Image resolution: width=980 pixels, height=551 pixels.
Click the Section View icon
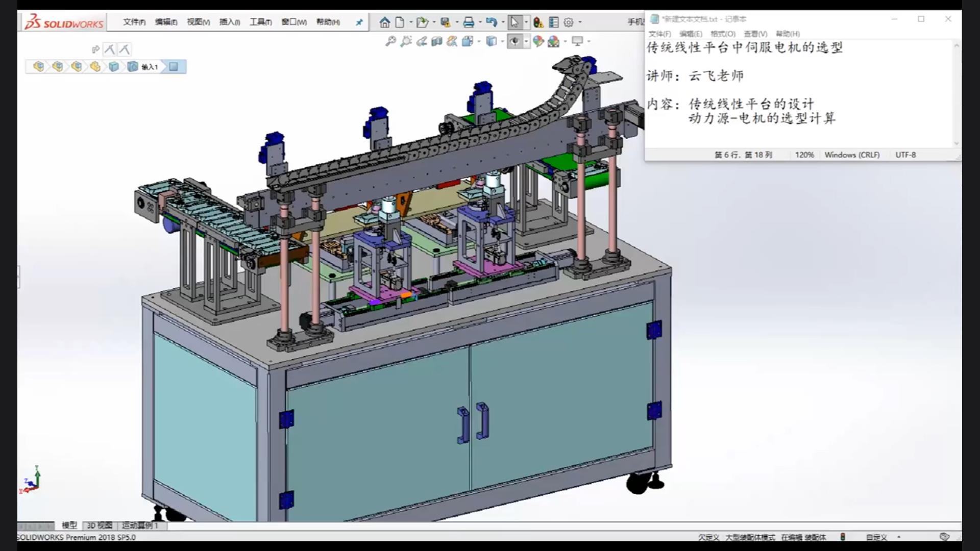click(x=436, y=41)
